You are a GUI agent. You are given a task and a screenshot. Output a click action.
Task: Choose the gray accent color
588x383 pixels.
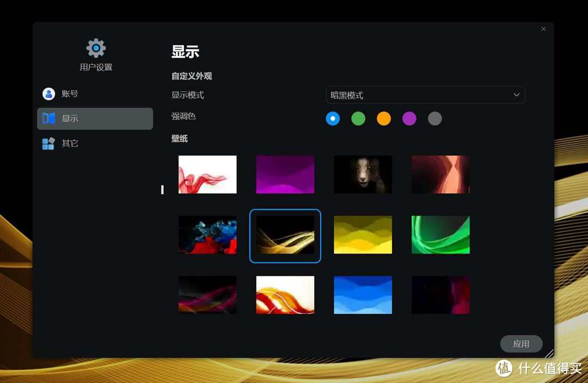pos(435,119)
